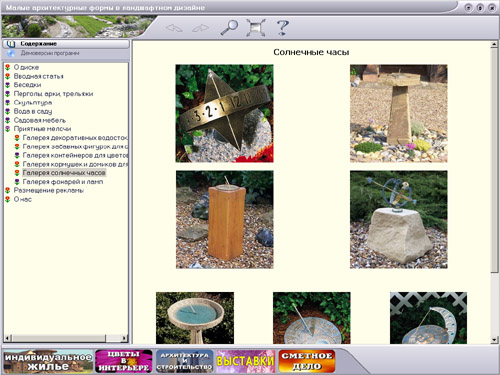Click the Выставки banner
Screen dimensions: 500x375
click(246, 361)
